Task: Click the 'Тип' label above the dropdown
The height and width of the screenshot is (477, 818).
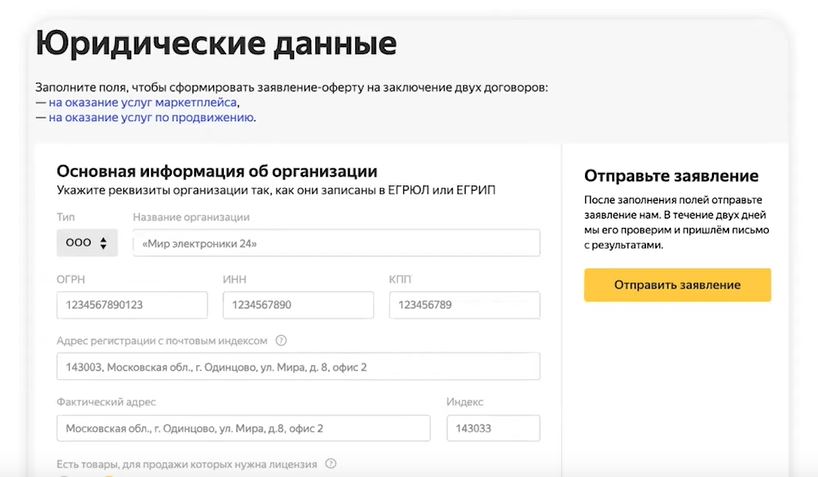Action: click(x=66, y=217)
